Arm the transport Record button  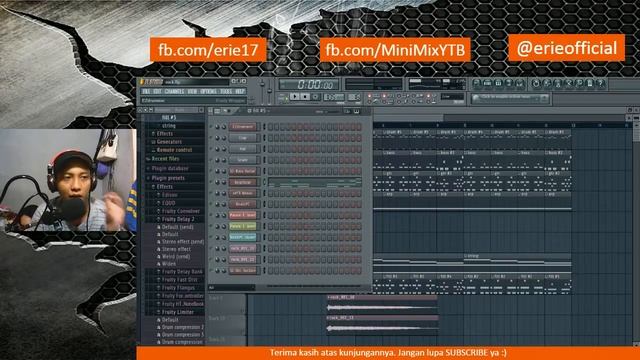[x=316, y=97]
